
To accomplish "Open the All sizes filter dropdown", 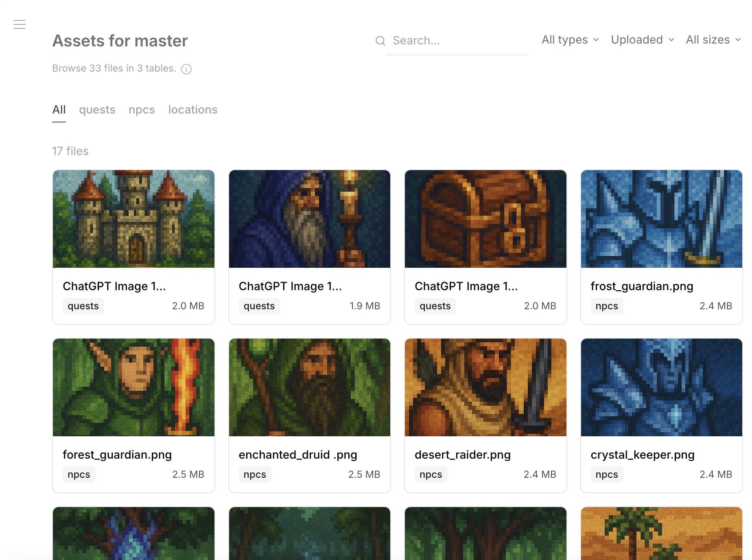I will 713,39.
